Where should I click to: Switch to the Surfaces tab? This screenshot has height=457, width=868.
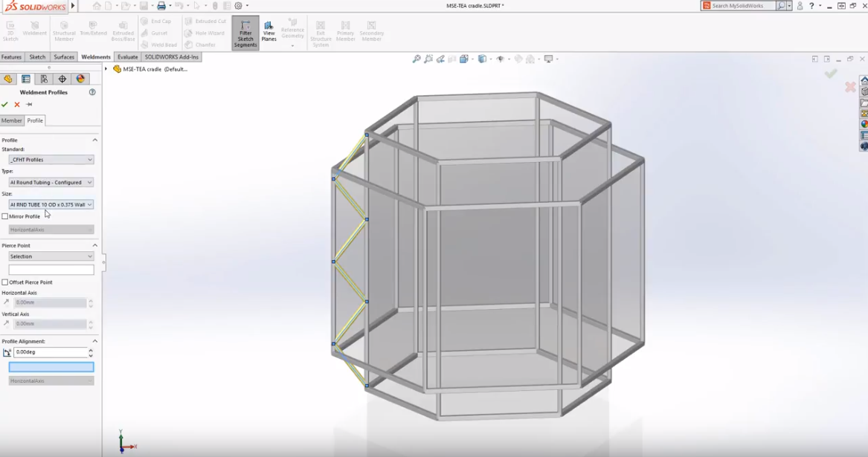coord(64,57)
